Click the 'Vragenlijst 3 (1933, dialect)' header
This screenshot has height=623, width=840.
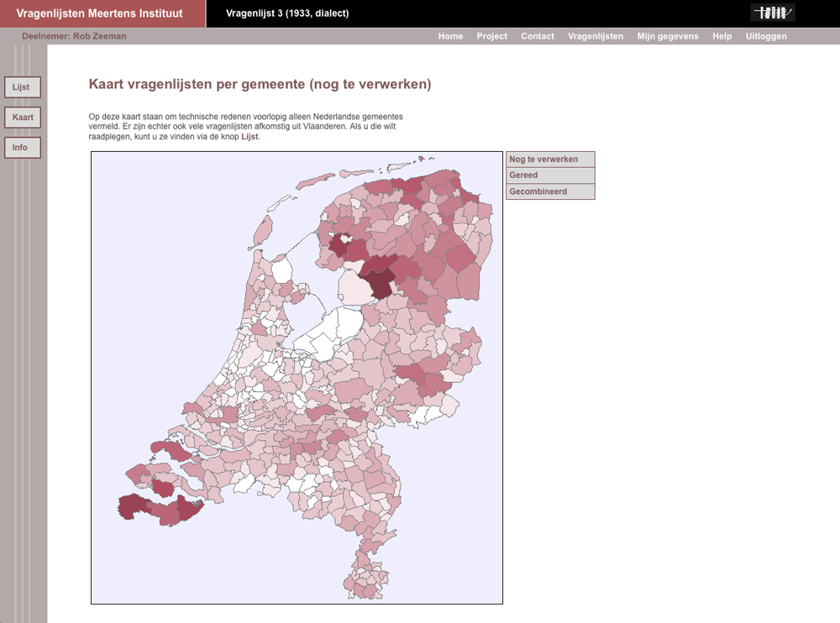(287, 13)
